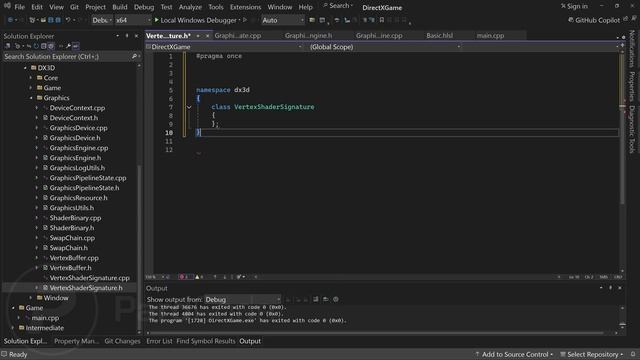Image resolution: width=640 pixels, height=360 pixels.
Task: Open the DirectXGame project scope dropdown
Action: click(x=224, y=47)
